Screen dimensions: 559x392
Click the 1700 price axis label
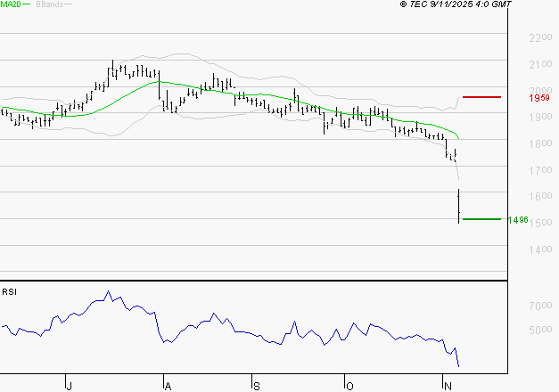pyautogui.click(x=540, y=170)
